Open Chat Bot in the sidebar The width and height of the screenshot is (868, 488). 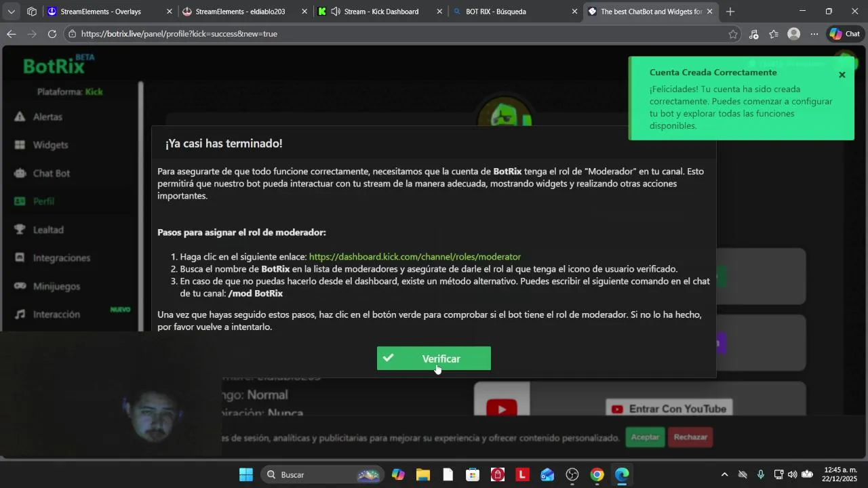click(x=52, y=174)
